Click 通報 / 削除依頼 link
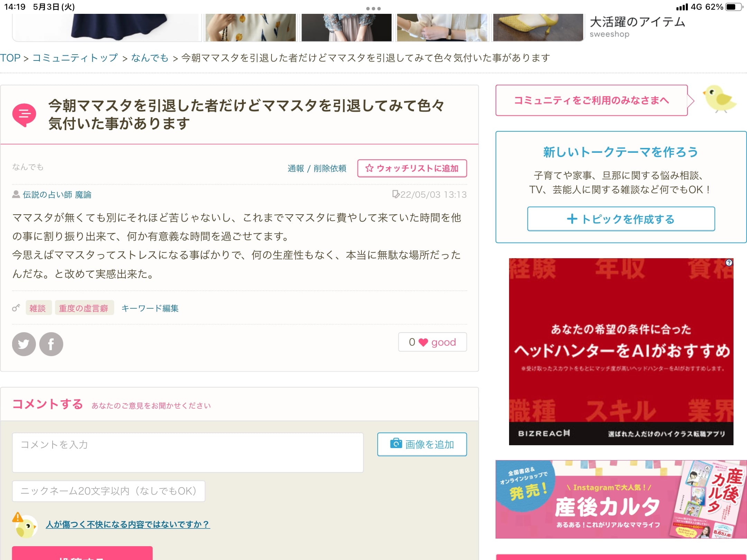747x560 pixels. [x=317, y=168]
